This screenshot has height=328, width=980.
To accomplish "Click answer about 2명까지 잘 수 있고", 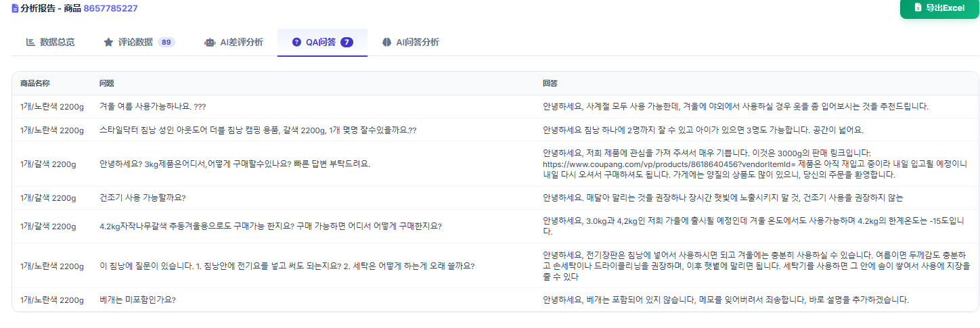I will [703, 130].
